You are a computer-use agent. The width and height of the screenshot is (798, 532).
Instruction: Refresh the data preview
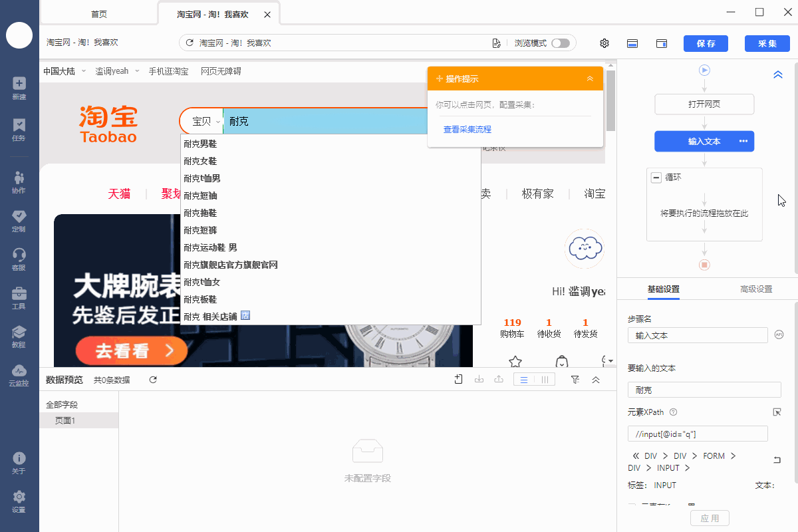coord(153,380)
